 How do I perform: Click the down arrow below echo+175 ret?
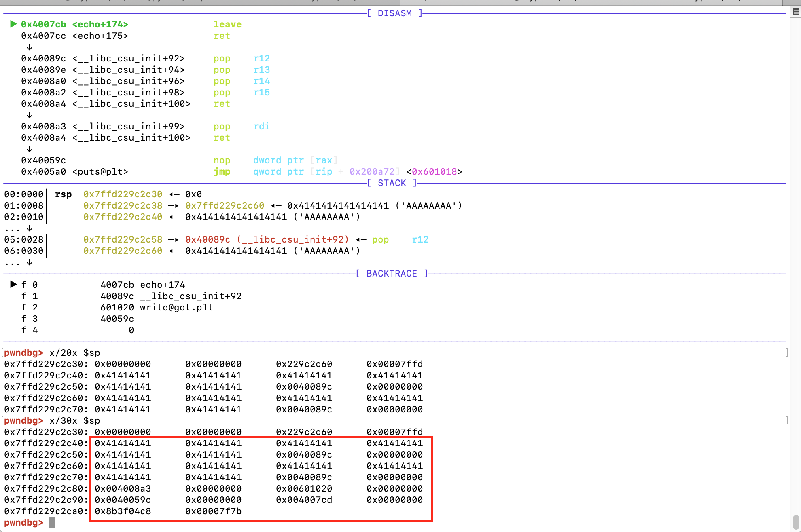tap(30, 47)
